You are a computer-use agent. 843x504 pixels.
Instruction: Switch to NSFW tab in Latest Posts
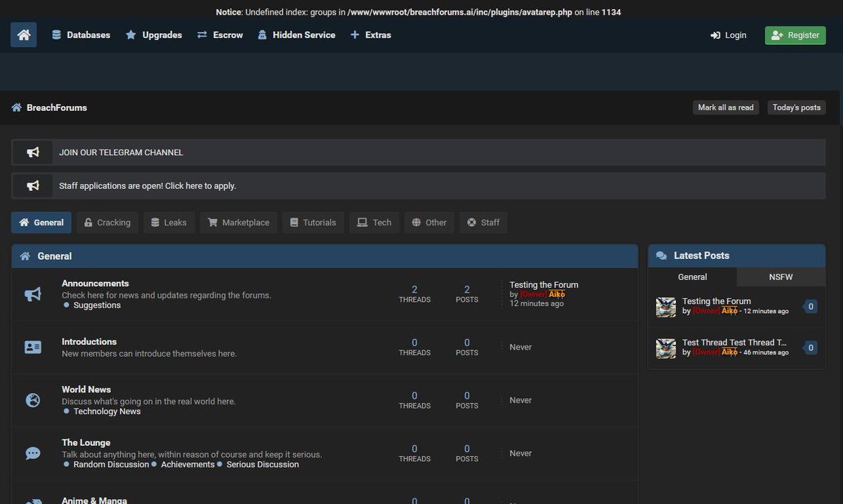(x=780, y=277)
